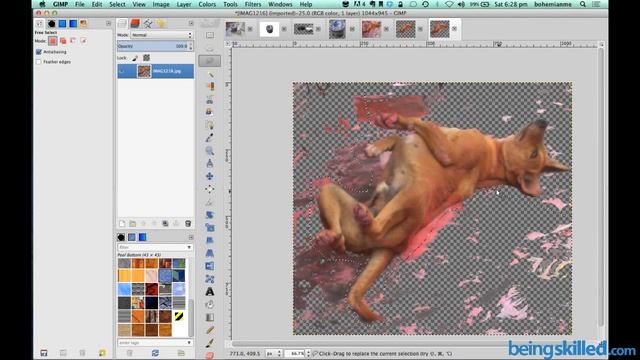Screen dimensions: 640x360
Task: Pick the yellow-black warning stripes pattern
Action: tap(179, 316)
